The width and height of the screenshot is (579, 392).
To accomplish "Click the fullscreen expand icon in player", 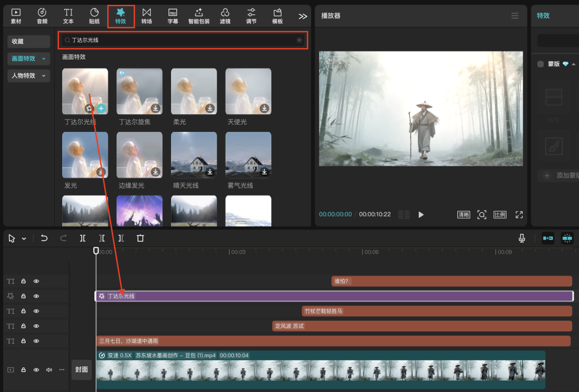I will [519, 215].
